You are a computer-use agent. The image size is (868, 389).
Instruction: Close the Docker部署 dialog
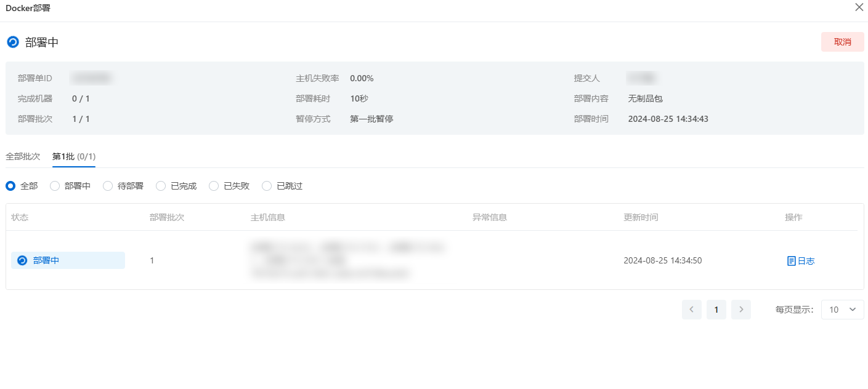859,8
